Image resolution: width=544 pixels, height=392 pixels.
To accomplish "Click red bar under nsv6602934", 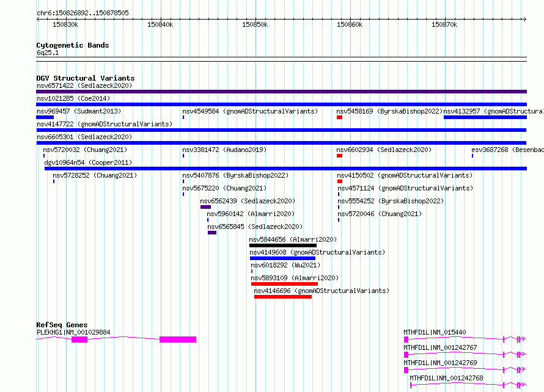I will 339,156.
